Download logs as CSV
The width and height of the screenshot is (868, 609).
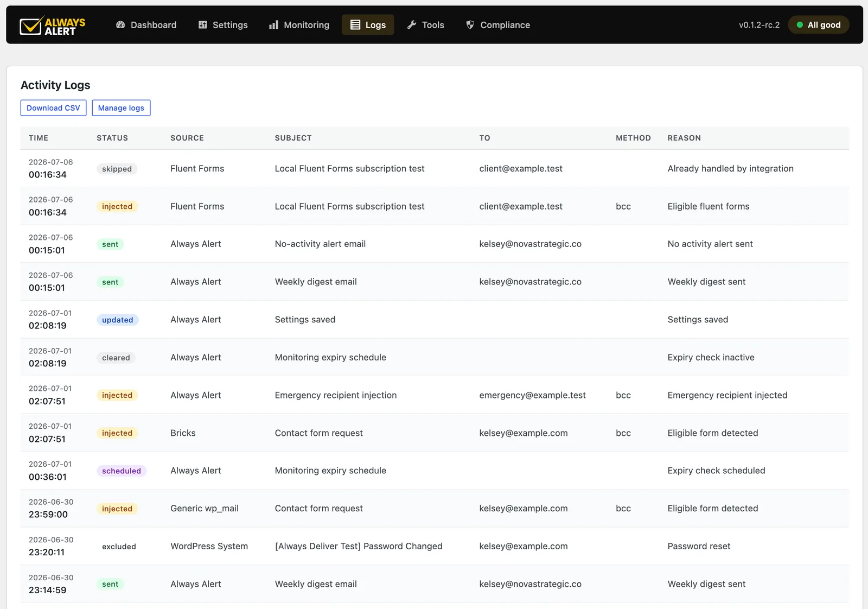pos(53,108)
